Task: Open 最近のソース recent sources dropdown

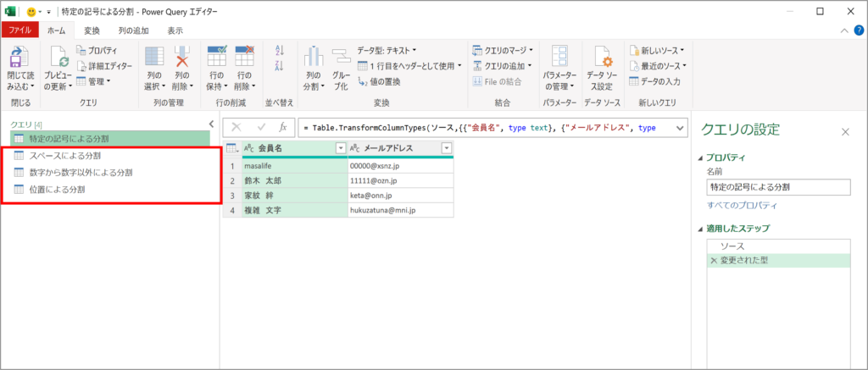Action: click(658, 66)
